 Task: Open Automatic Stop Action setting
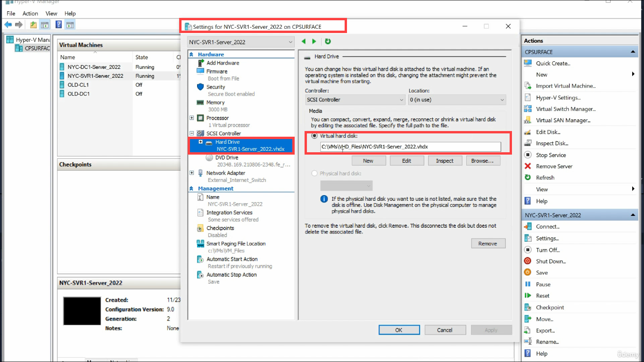231,275
